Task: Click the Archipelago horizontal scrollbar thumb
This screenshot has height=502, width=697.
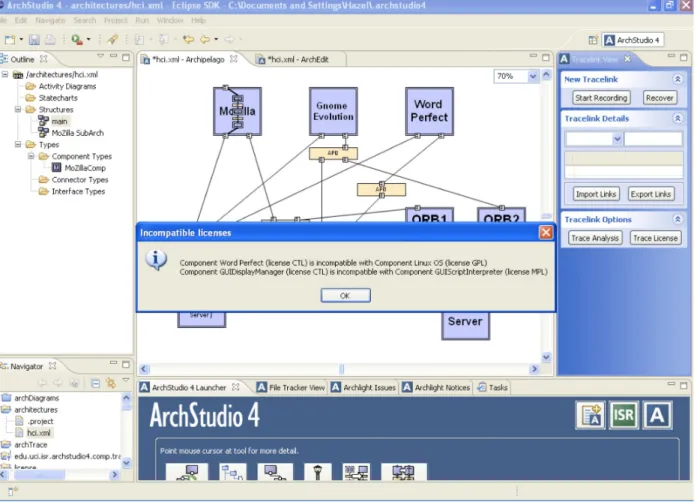Action: pos(342,369)
